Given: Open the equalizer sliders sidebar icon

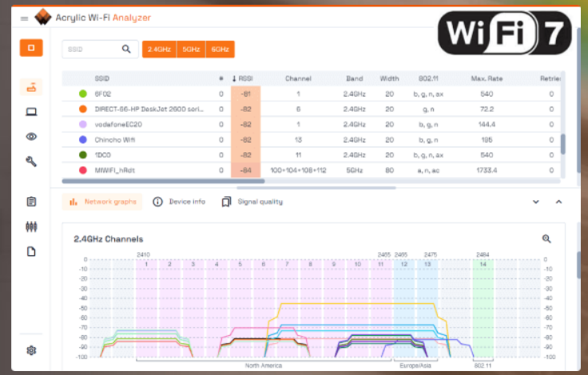Looking at the screenshot, I should [31, 227].
